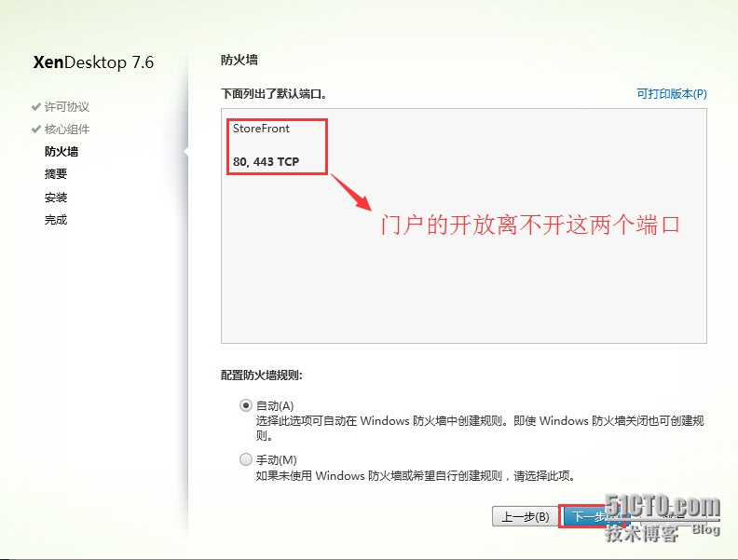Click the 防火墙 page heading

click(x=239, y=60)
